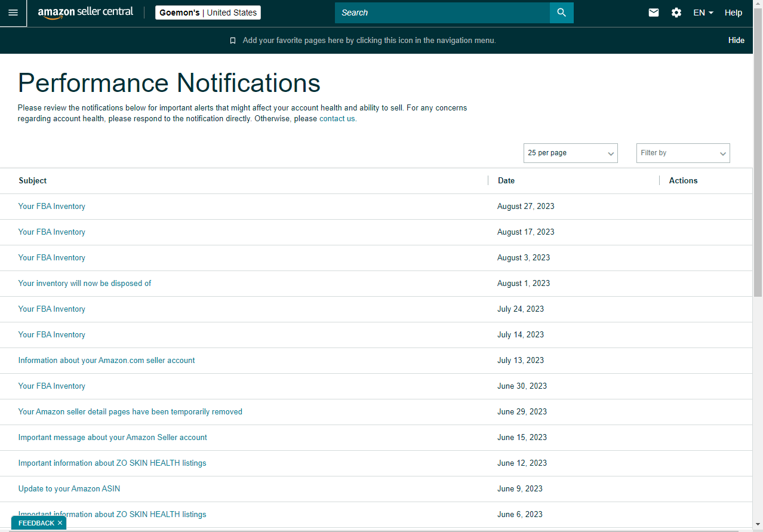This screenshot has height=532, width=763.
Task: Click the Amazon Seller Central logo
Action: tap(85, 13)
